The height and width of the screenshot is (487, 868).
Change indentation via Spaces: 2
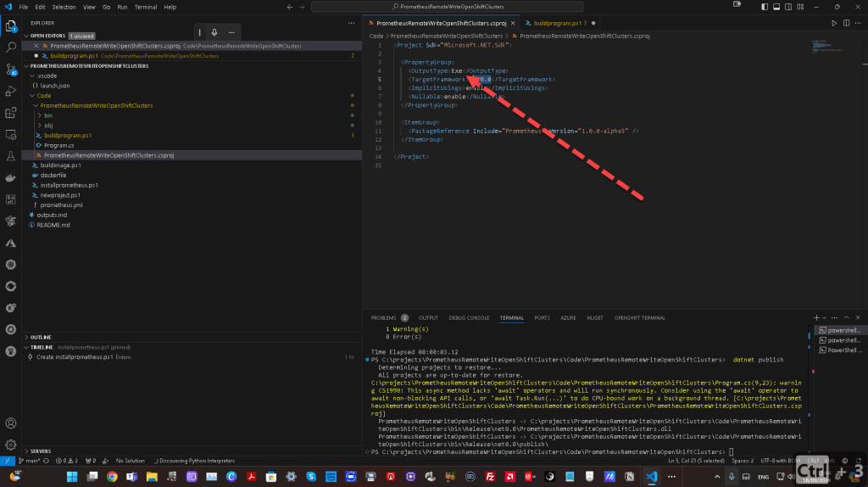click(743, 461)
